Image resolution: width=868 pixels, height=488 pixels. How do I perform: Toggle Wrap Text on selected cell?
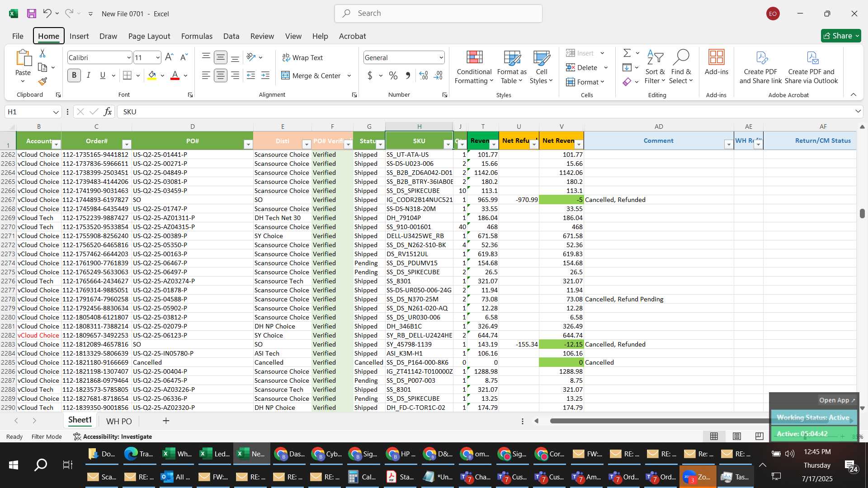[302, 57]
